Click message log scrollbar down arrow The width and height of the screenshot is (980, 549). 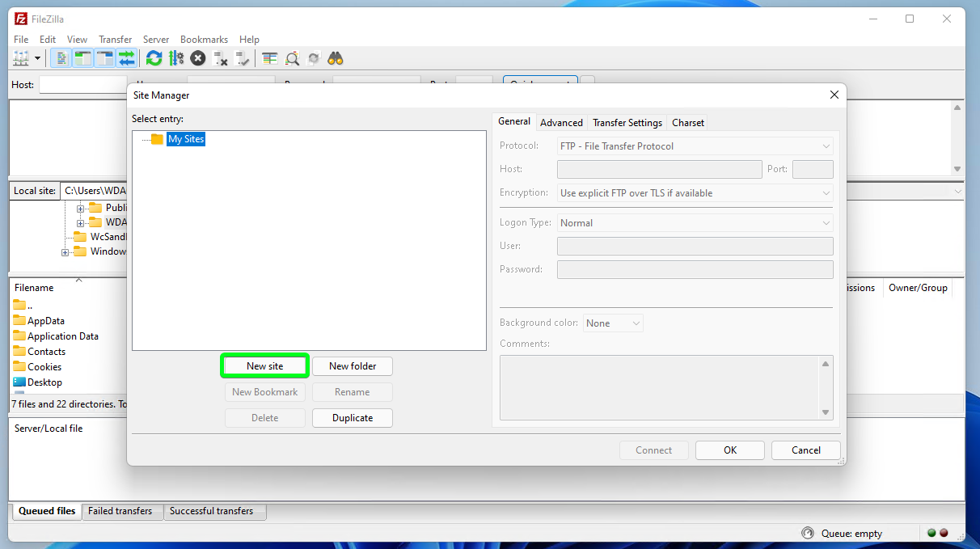click(x=957, y=169)
